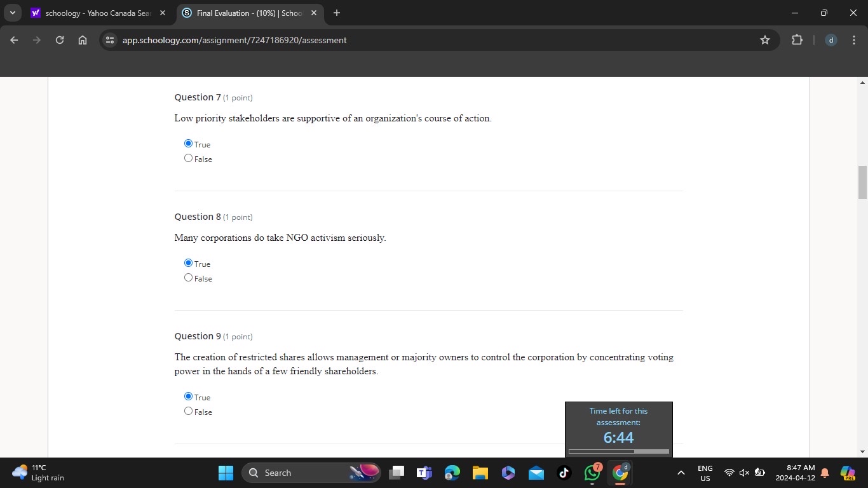Screen dimensions: 868x488
Task: Click the page vertical scrollbar thumb
Action: click(862, 182)
